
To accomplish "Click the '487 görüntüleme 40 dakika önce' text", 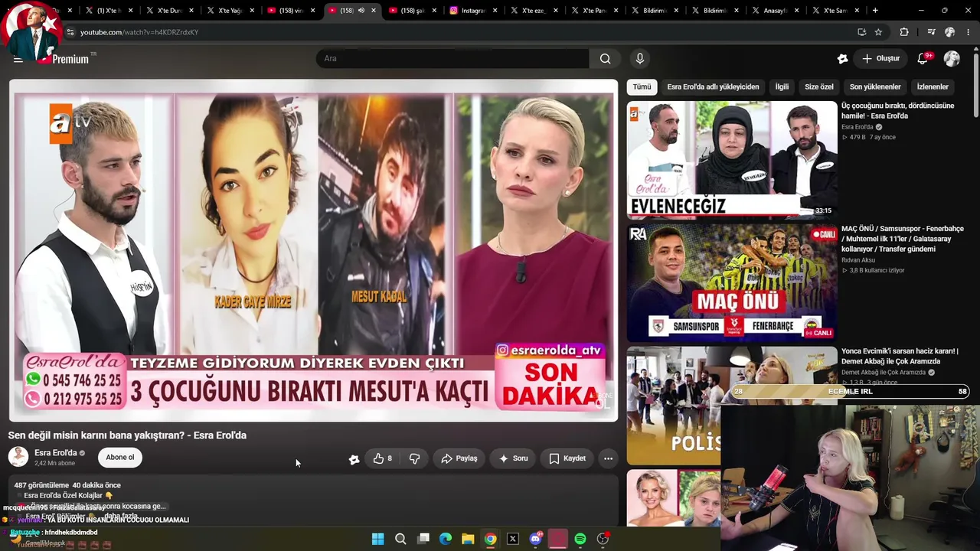I will pyautogui.click(x=67, y=485).
